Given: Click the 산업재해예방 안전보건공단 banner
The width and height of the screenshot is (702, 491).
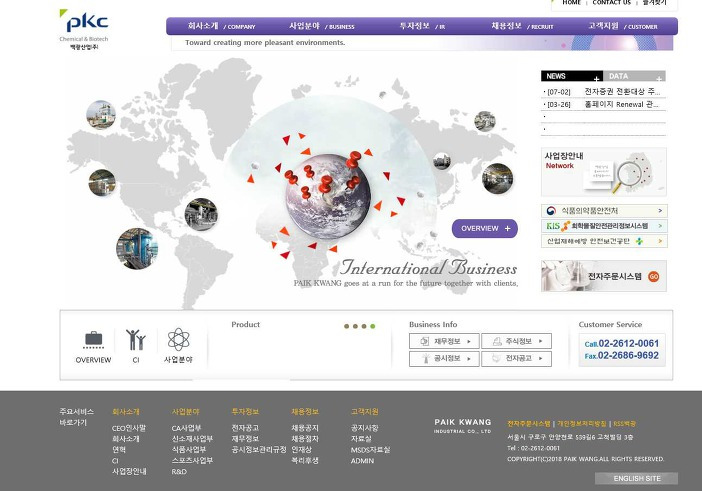Looking at the screenshot, I should click(604, 241).
